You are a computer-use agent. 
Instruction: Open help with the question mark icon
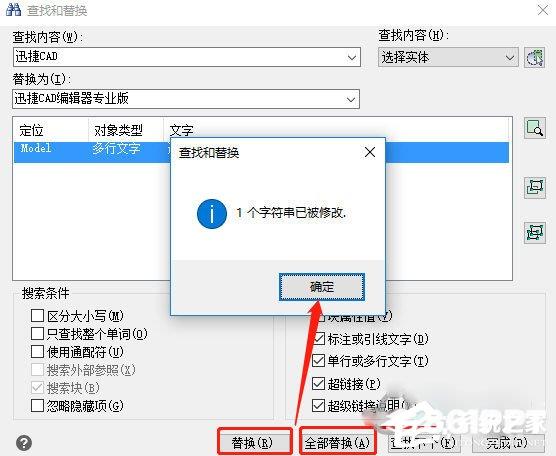pos(24,443)
